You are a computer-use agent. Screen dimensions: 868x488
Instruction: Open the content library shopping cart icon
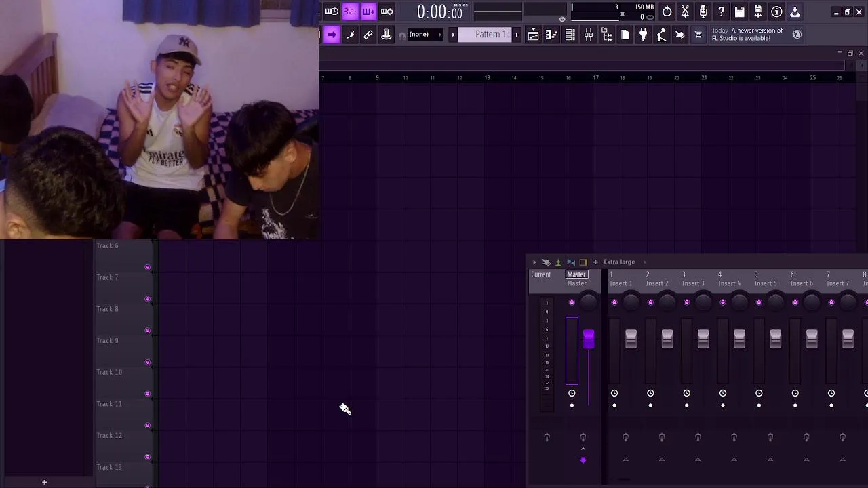pos(698,35)
